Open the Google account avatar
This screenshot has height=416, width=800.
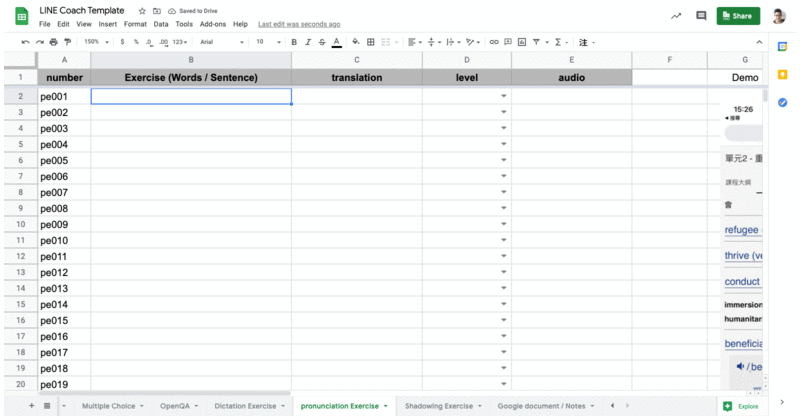click(x=779, y=16)
